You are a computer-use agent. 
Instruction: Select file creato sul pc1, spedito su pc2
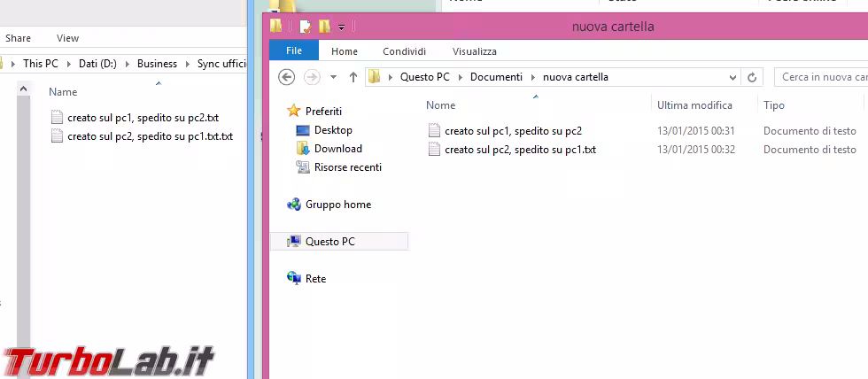tap(513, 131)
